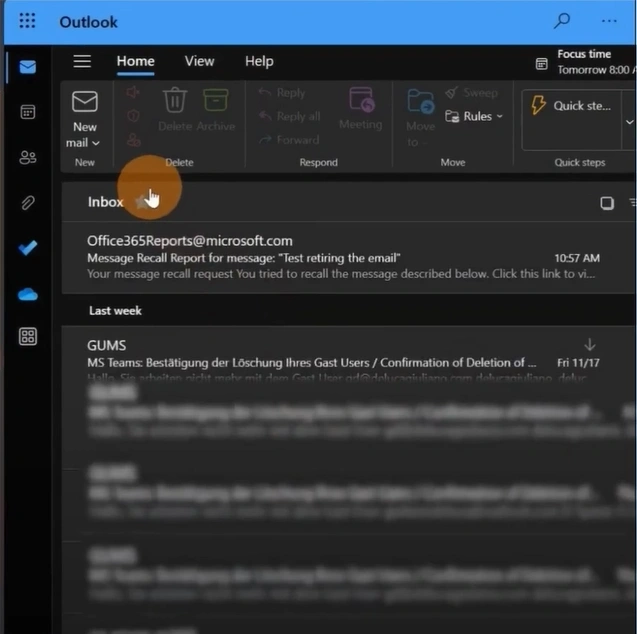Click the Quick steps lightning icon

click(x=538, y=105)
